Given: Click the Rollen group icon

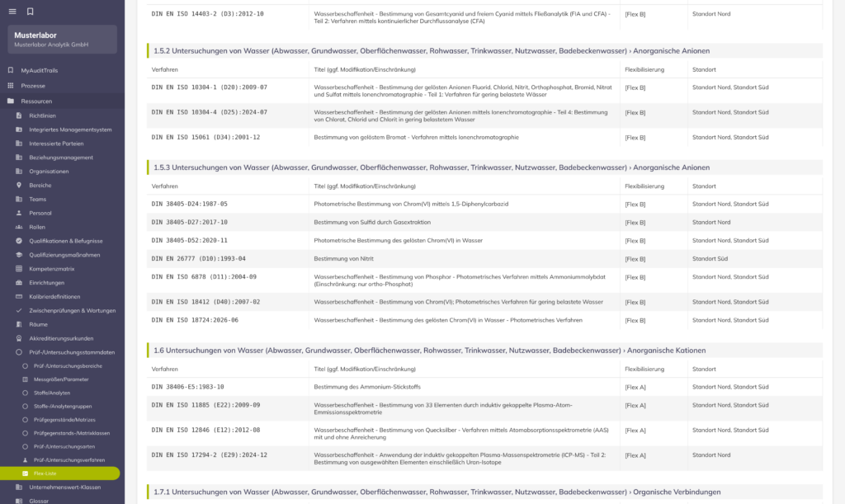Looking at the screenshot, I should point(19,227).
